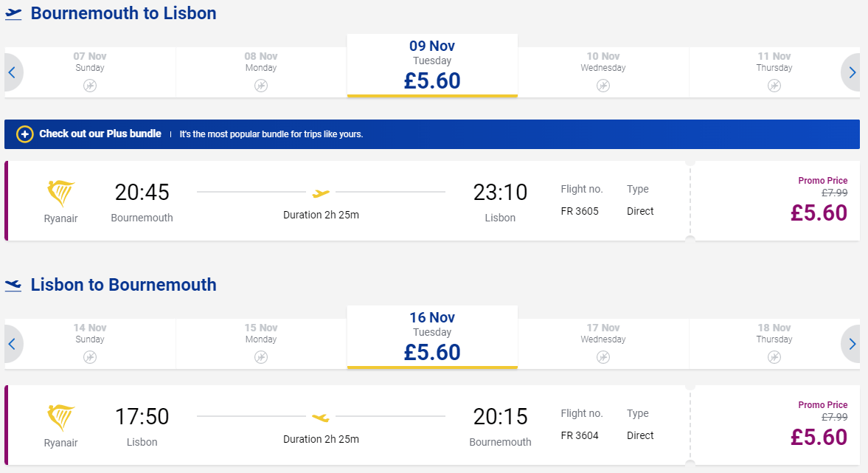Open the Check out our Plus bundle banner

click(431, 134)
